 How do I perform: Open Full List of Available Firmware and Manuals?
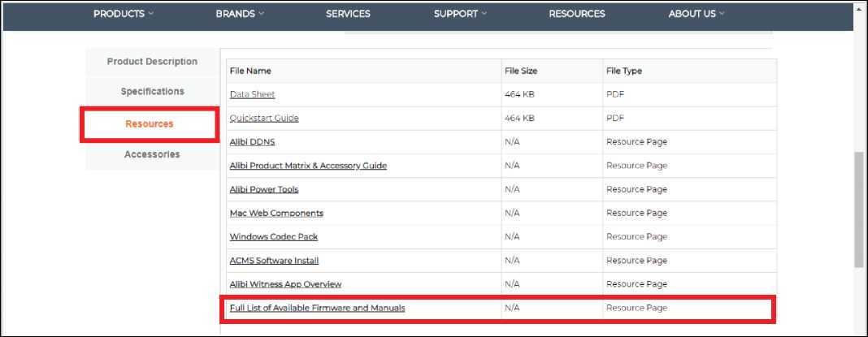click(x=317, y=309)
